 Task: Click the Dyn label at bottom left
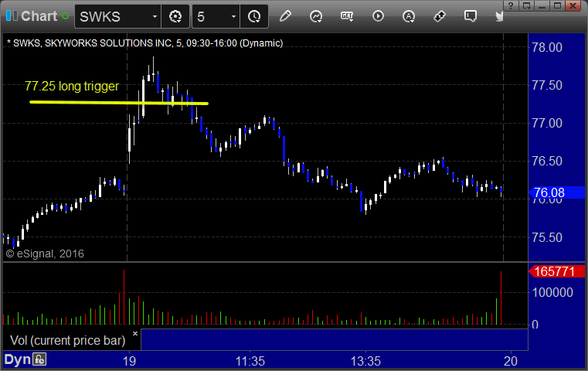point(17,359)
